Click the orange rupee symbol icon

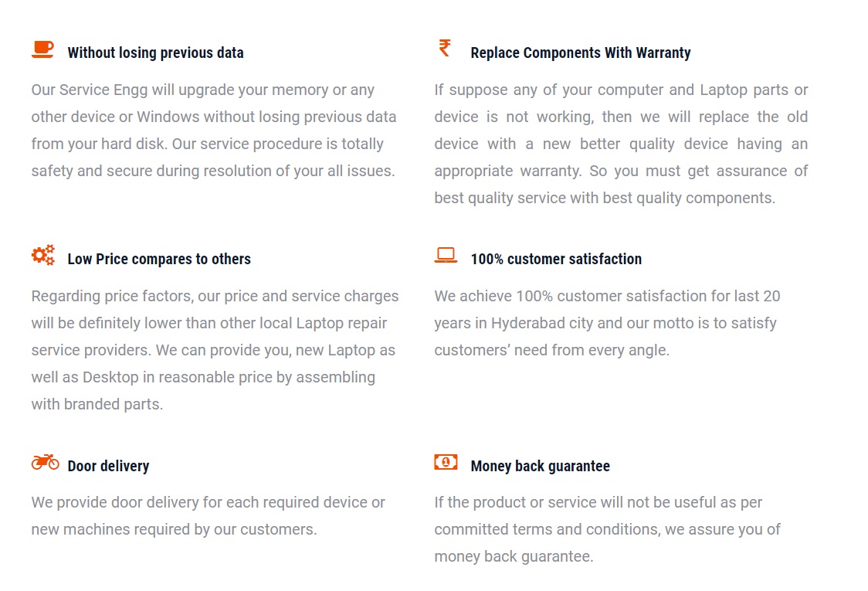click(x=445, y=48)
